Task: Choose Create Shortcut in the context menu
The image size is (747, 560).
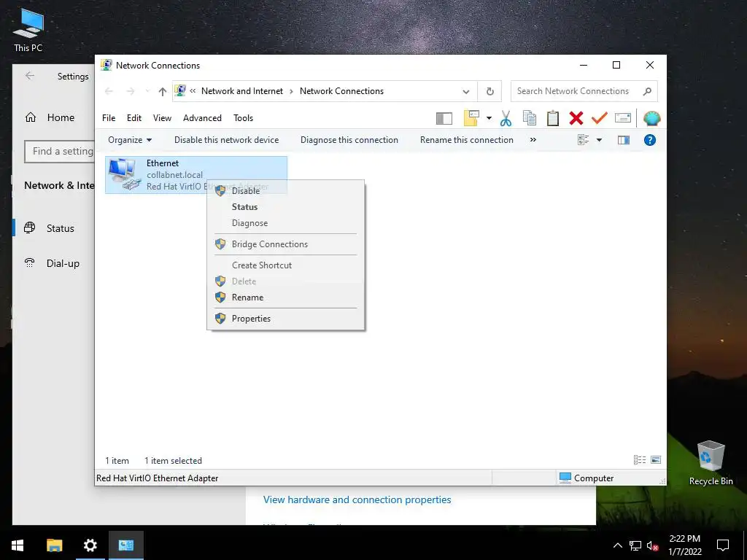Action: [286, 265]
